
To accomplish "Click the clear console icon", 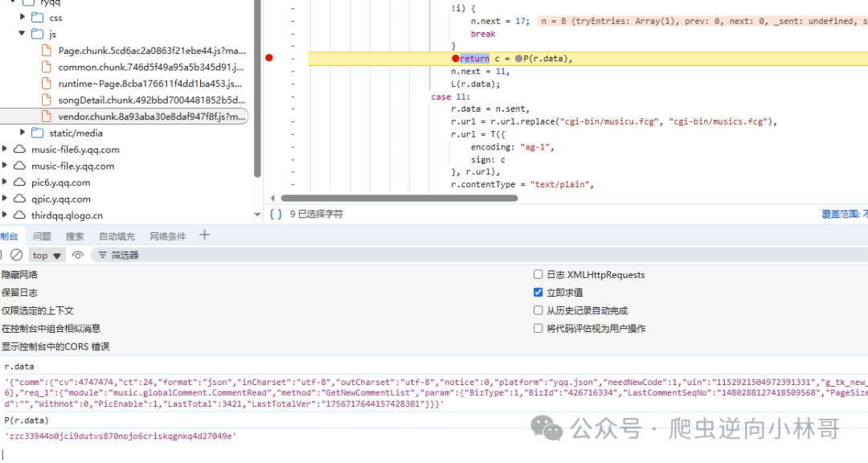I will (x=17, y=255).
